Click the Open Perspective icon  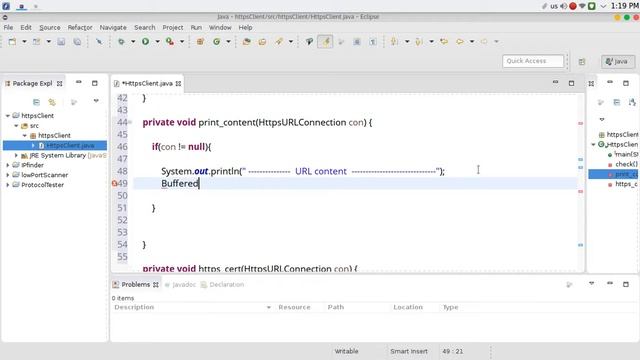coord(582,62)
